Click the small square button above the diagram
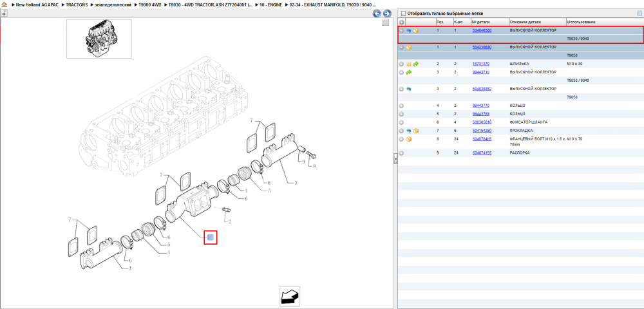Image resolution: width=644 pixels, height=309 pixels. pos(385,23)
